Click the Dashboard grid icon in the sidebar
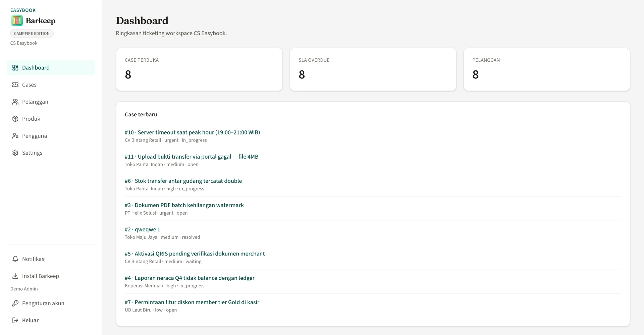Image resolution: width=644 pixels, height=335 pixels. [15, 68]
